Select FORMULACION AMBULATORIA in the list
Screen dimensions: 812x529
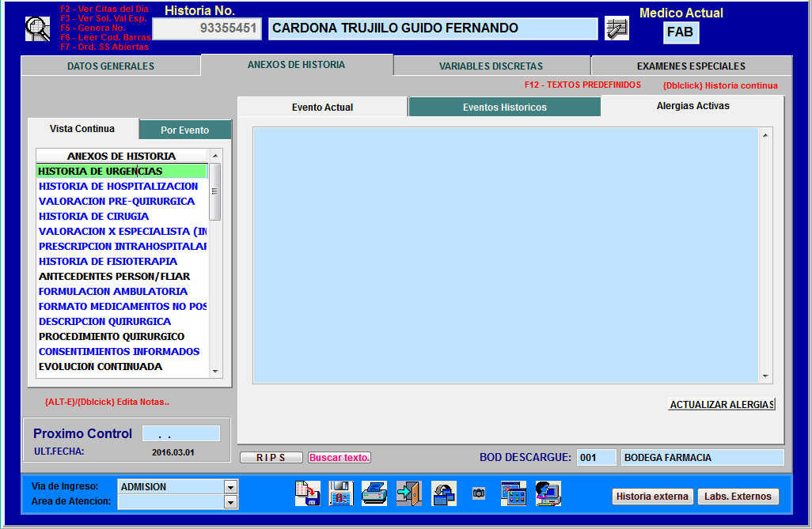(122, 292)
